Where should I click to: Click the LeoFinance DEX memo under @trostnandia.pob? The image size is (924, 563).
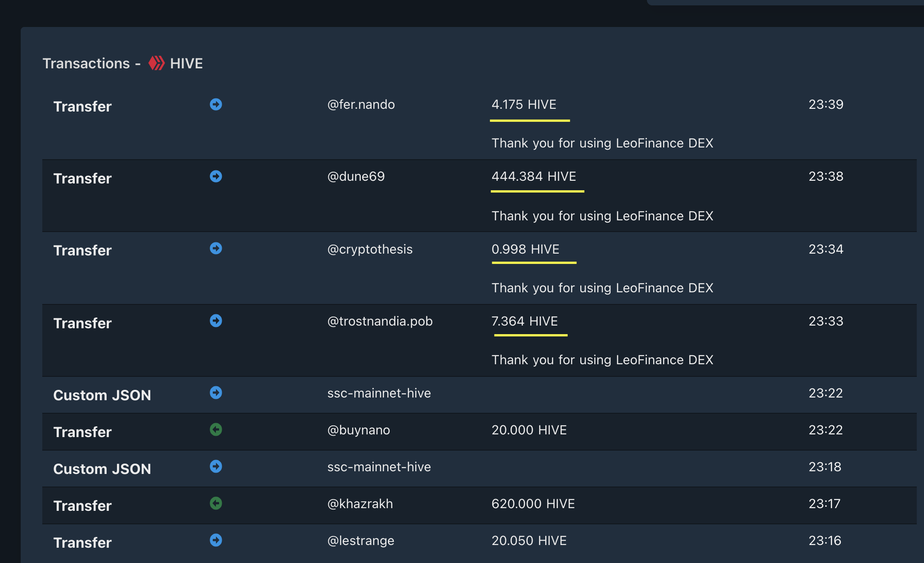pos(602,360)
